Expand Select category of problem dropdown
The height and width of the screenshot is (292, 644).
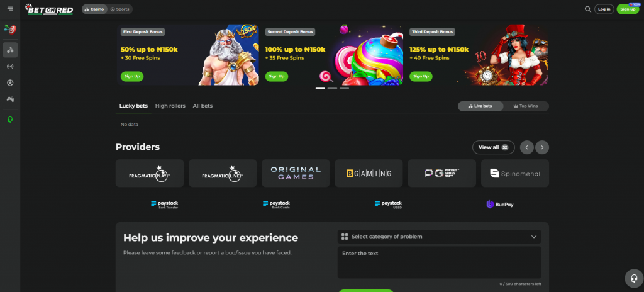pyautogui.click(x=439, y=237)
